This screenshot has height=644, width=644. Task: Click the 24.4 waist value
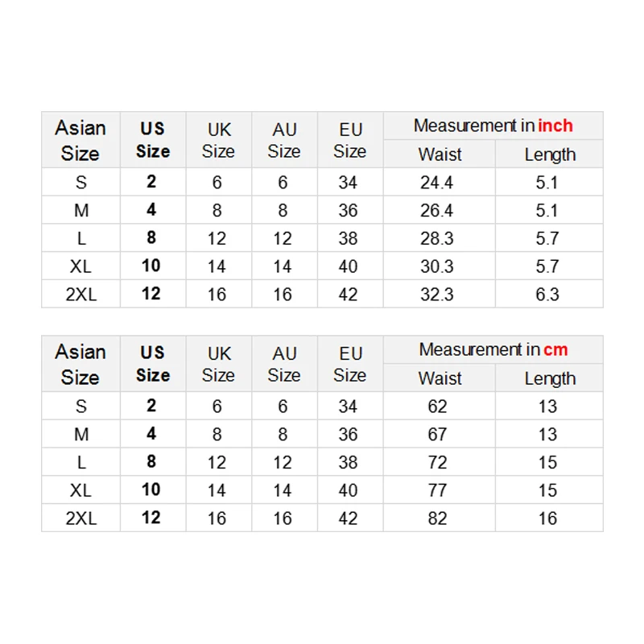coord(437,183)
